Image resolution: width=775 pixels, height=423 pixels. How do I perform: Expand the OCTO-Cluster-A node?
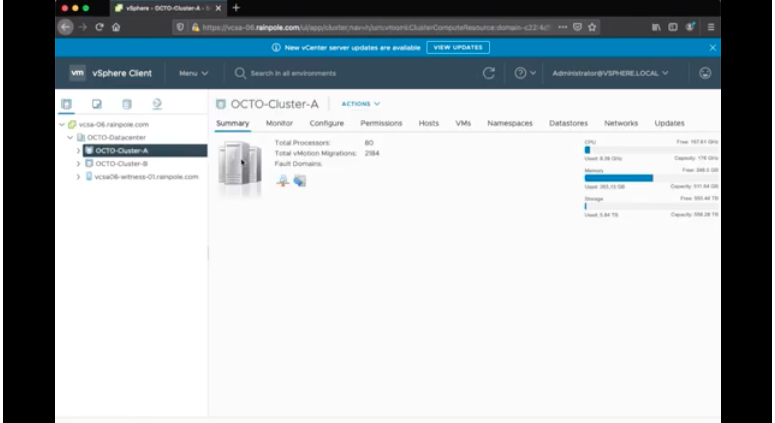pyautogui.click(x=78, y=150)
